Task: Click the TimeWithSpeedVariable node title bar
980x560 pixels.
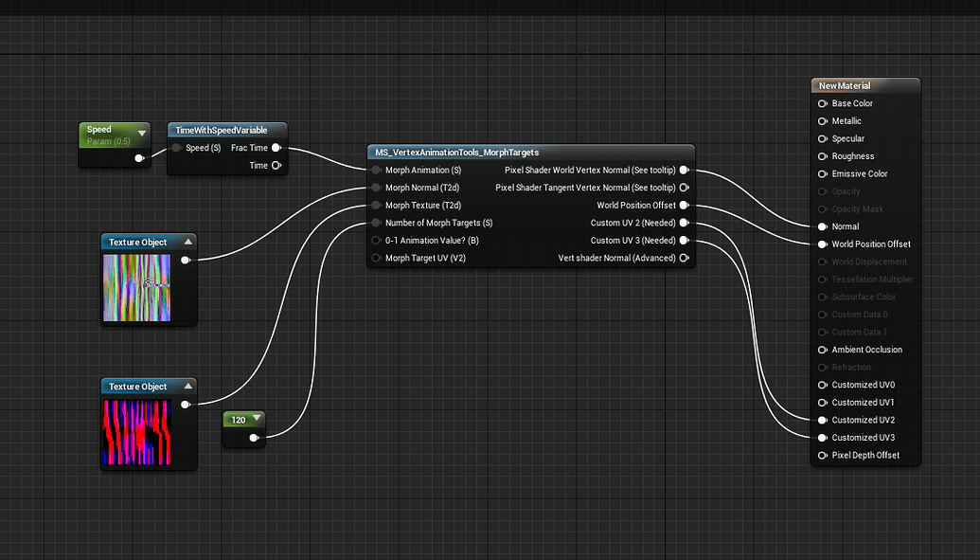Action: 224,130
